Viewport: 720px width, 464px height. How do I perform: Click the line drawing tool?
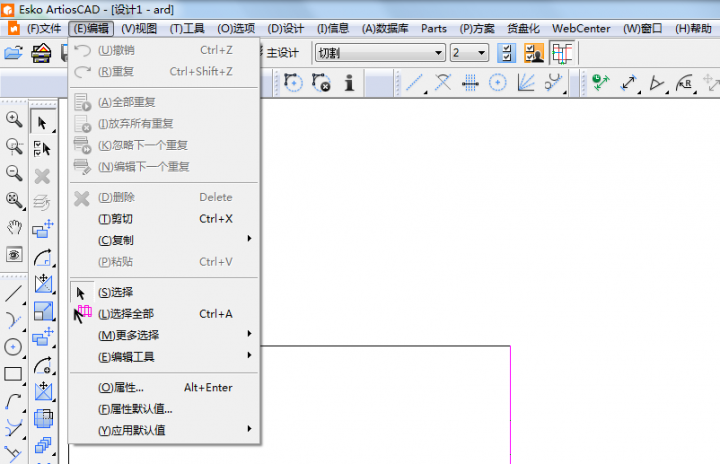14,294
